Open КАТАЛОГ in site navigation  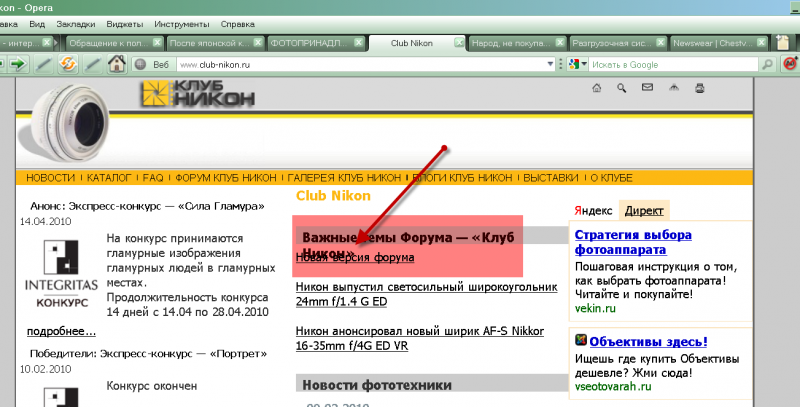click(x=109, y=177)
